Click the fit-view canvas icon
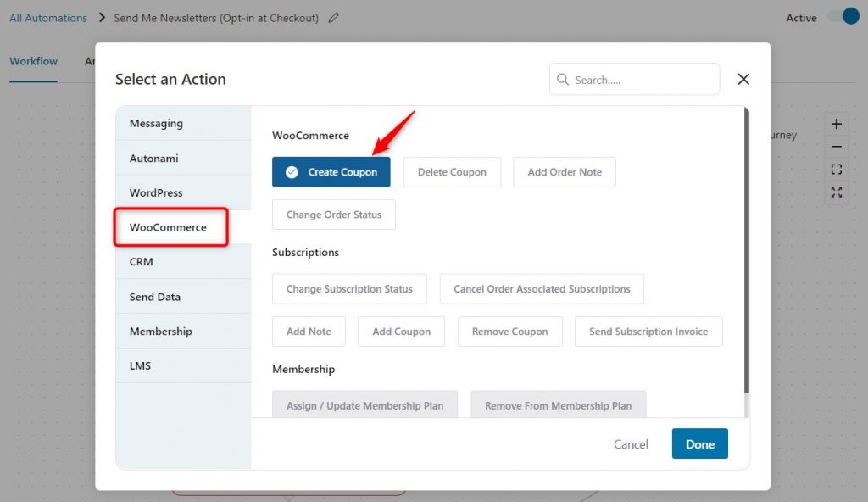 (837, 169)
